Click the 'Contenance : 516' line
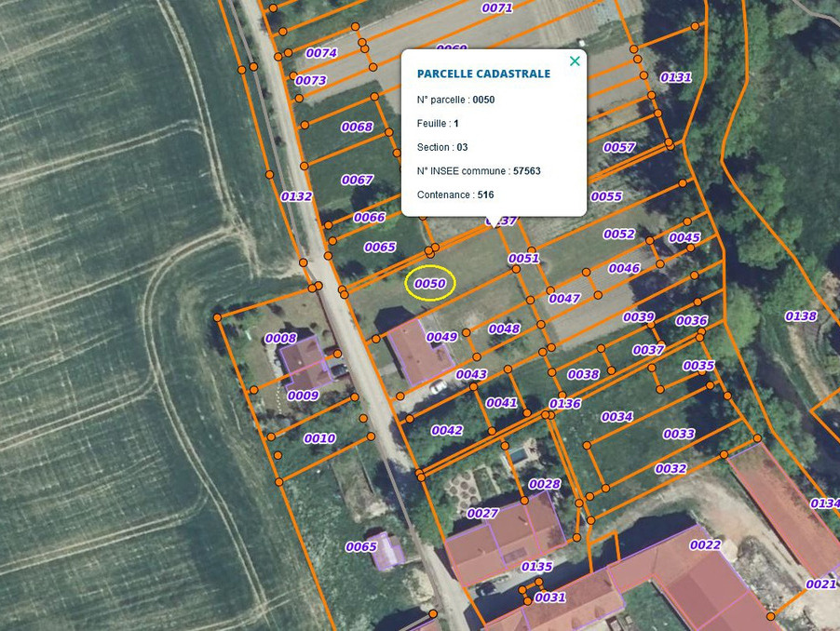The image size is (840, 631). (455, 195)
